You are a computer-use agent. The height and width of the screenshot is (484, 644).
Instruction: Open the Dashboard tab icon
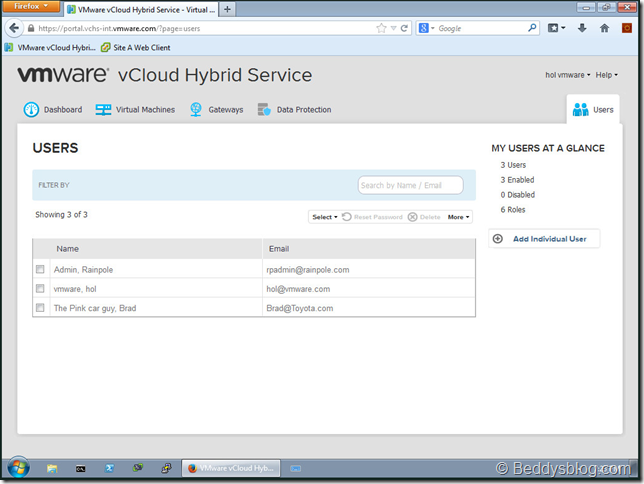pyautogui.click(x=31, y=110)
